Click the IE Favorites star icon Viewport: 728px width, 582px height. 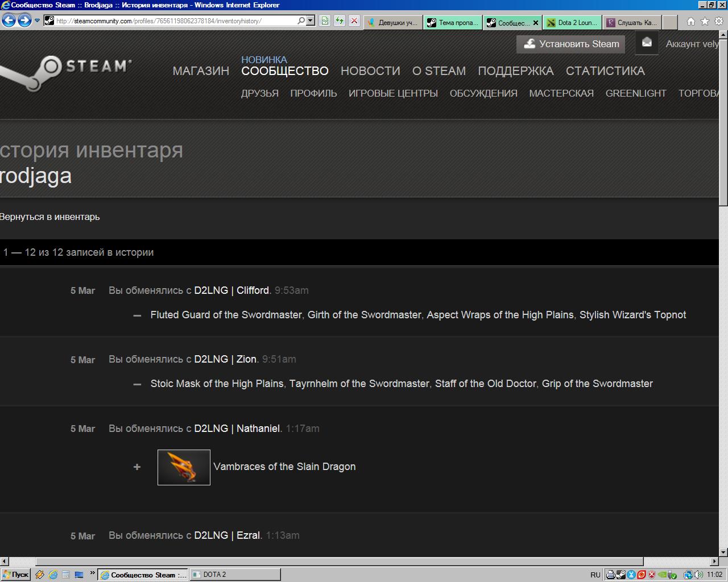[x=705, y=22]
